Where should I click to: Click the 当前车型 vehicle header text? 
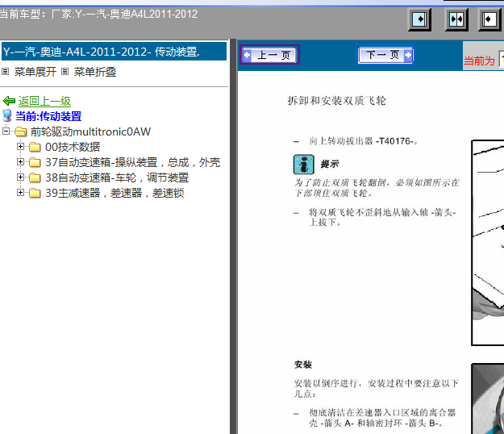click(98, 15)
